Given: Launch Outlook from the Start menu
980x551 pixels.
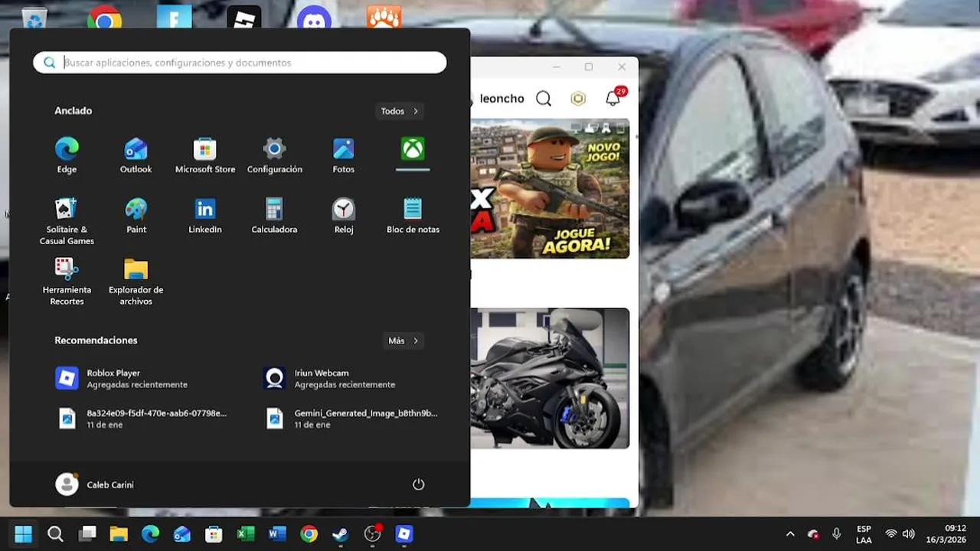Looking at the screenshot, I should point(136,155).
